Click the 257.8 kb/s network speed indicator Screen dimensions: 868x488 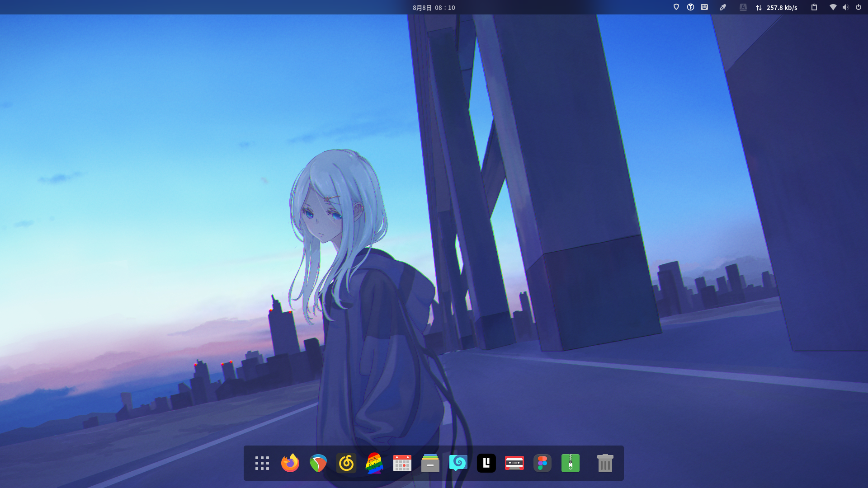coord(777,8)
